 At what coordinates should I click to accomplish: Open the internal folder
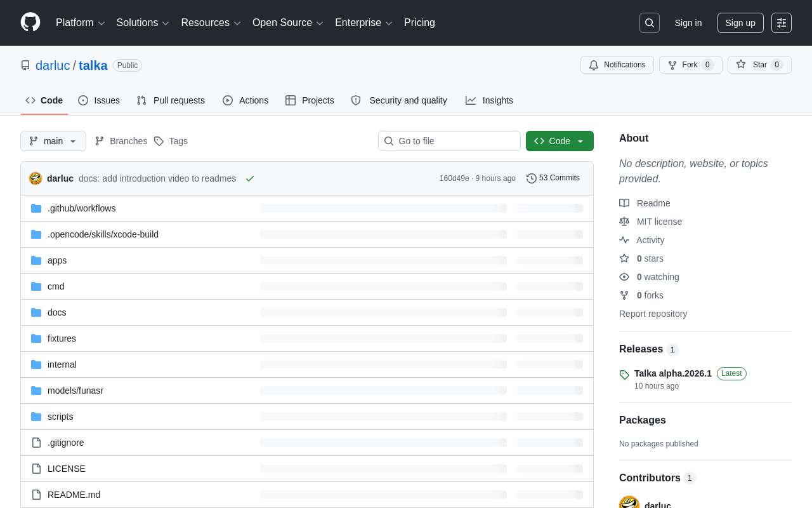(x=62, y=364)
